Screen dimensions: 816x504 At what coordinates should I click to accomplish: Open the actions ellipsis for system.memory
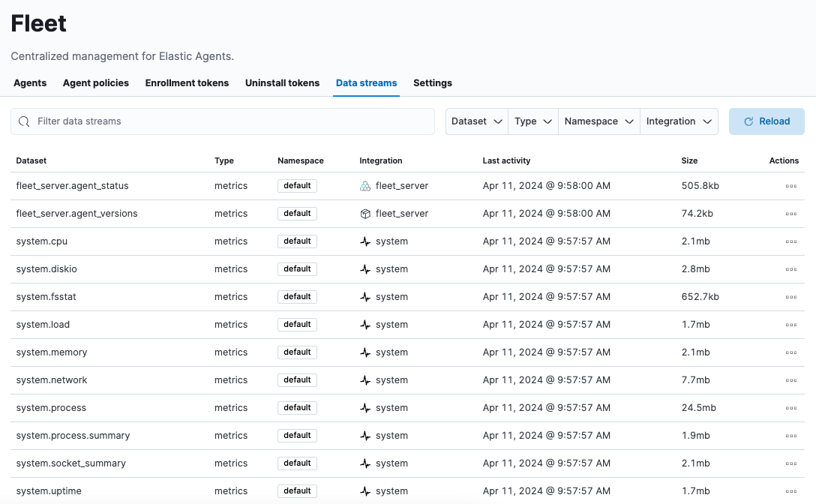click(x=791, y=352)
